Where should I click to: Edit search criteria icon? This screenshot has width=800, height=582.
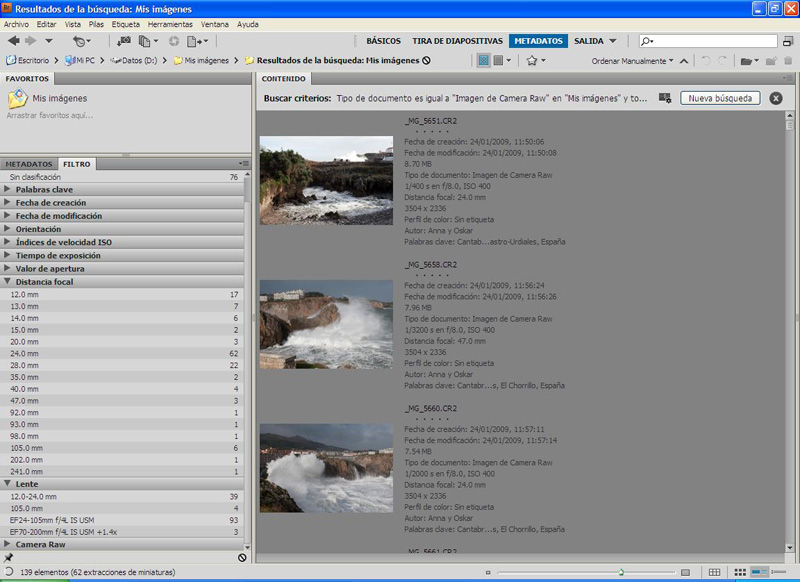(665, 98)
